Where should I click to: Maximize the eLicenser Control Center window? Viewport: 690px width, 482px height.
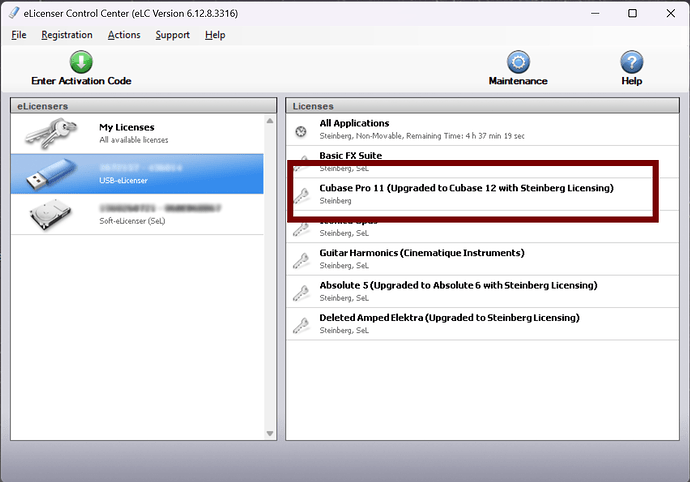click(x=632, y=13)
